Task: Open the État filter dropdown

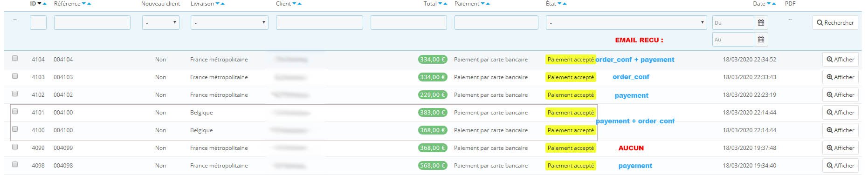Action: tap(626, 22)
